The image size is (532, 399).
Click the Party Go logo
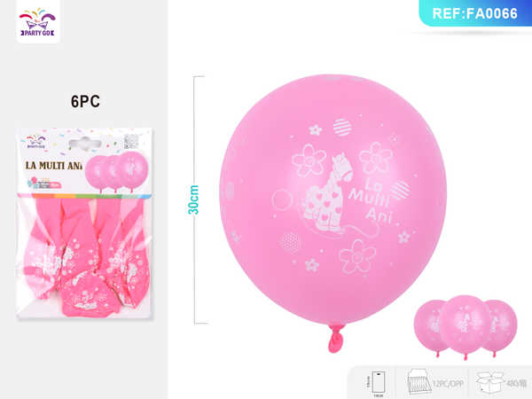click(38, 22)
